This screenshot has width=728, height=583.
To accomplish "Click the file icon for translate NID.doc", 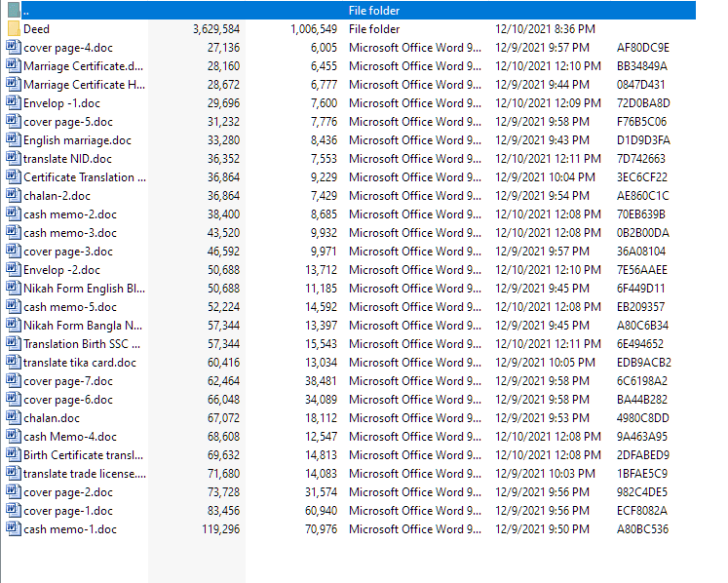I will [14, 159].
